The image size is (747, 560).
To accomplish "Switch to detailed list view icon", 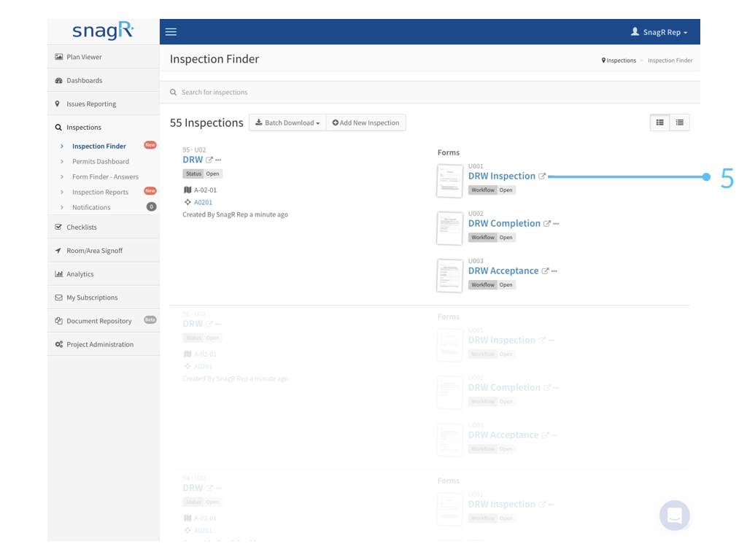I will [659, 122].
